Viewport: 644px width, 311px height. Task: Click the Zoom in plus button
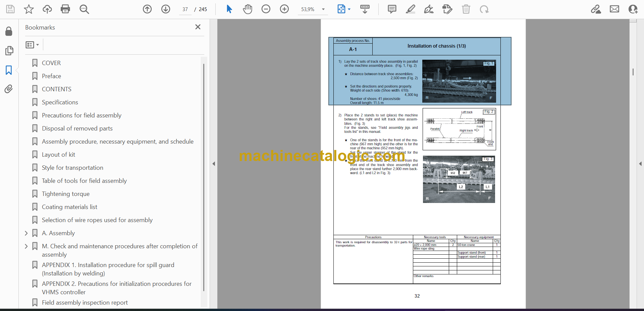(x=284, y=9)
